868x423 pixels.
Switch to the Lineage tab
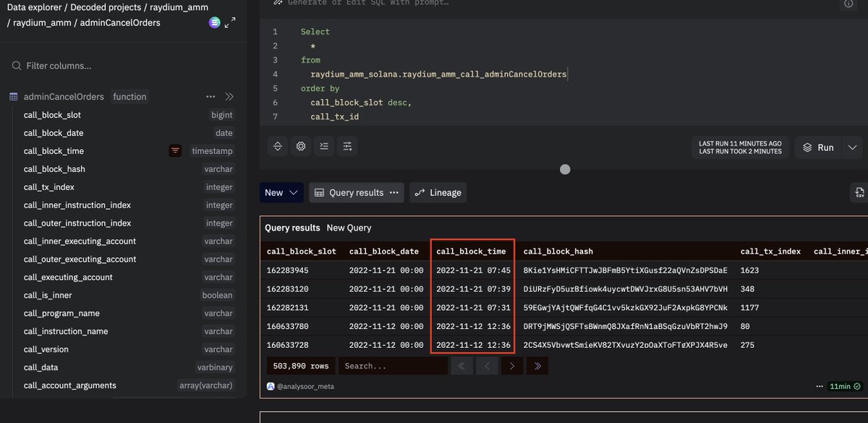point(438,192)
